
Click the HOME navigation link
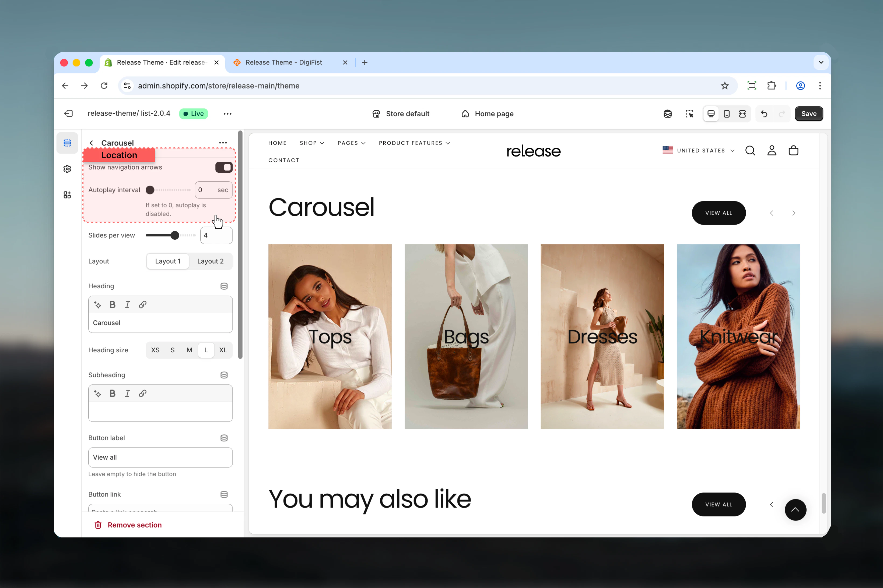(277, 143)
